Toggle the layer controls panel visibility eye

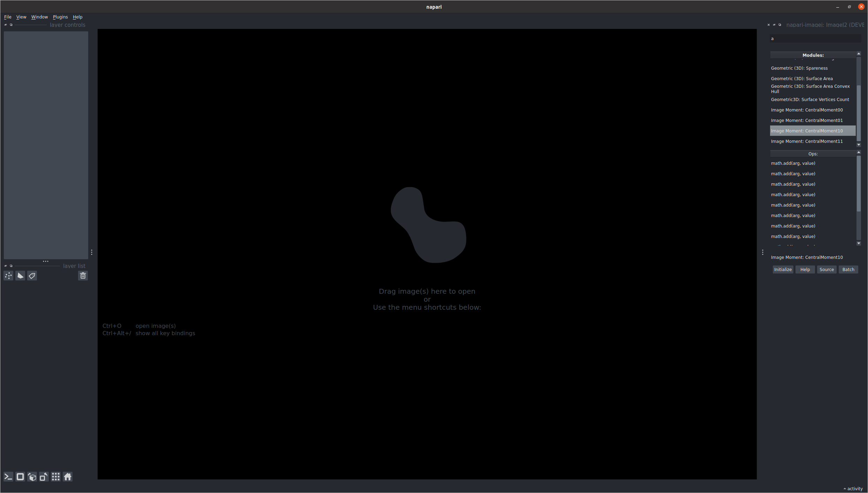click(6, 25)
